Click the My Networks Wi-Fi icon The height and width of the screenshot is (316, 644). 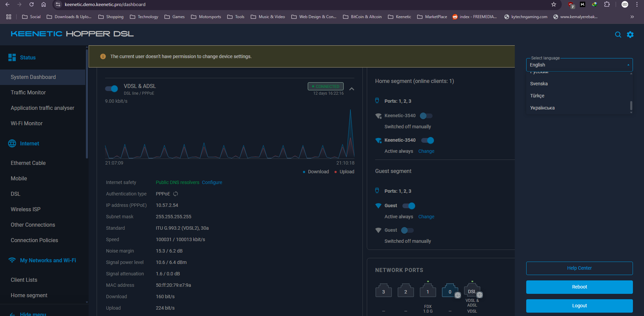(x=12, y=260)
